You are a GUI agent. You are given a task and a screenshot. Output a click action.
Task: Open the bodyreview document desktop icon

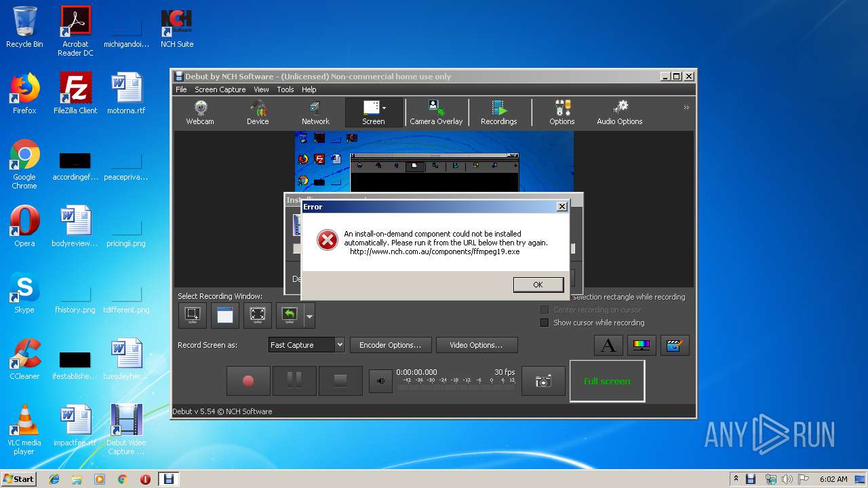(x=75, y=226)
